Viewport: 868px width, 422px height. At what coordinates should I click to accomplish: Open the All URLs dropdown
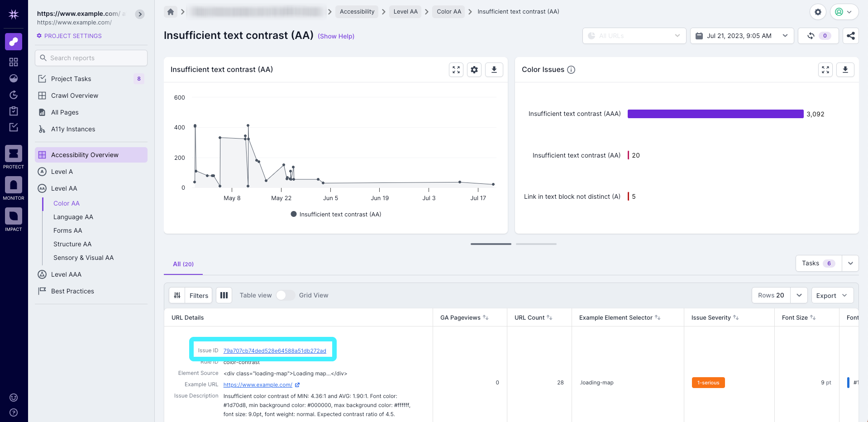coord(634,36)
